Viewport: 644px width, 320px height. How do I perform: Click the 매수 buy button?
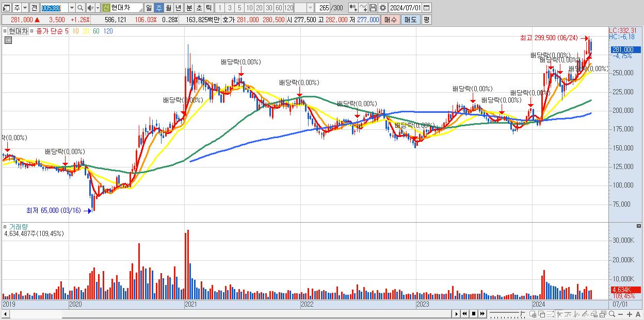[x=391, y=20]
